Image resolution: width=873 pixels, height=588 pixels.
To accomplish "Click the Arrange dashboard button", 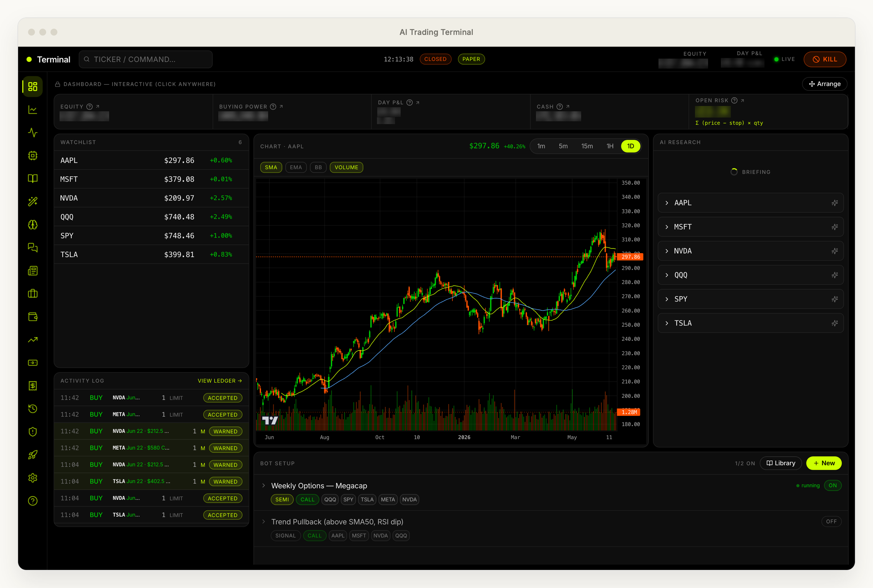I will (824, 84).
